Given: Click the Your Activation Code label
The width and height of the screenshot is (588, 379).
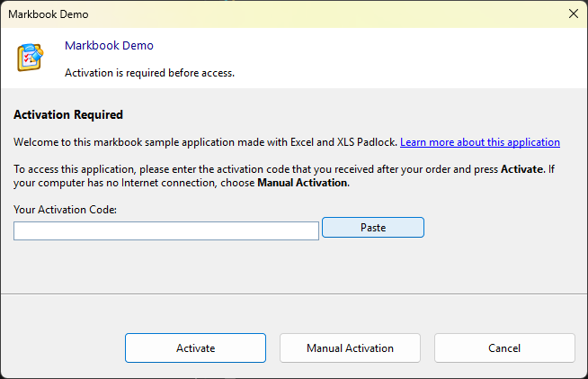Looking at the screenshot, I should point(66,210).
